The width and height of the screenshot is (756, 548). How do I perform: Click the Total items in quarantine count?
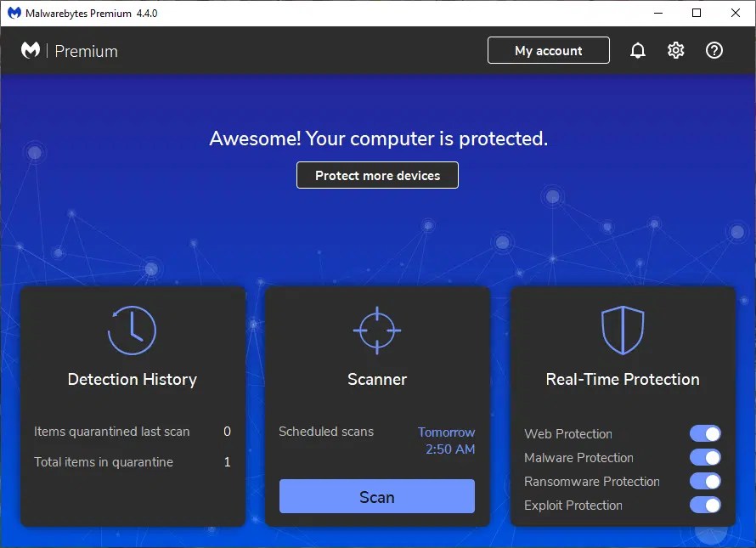pos(227,462)
